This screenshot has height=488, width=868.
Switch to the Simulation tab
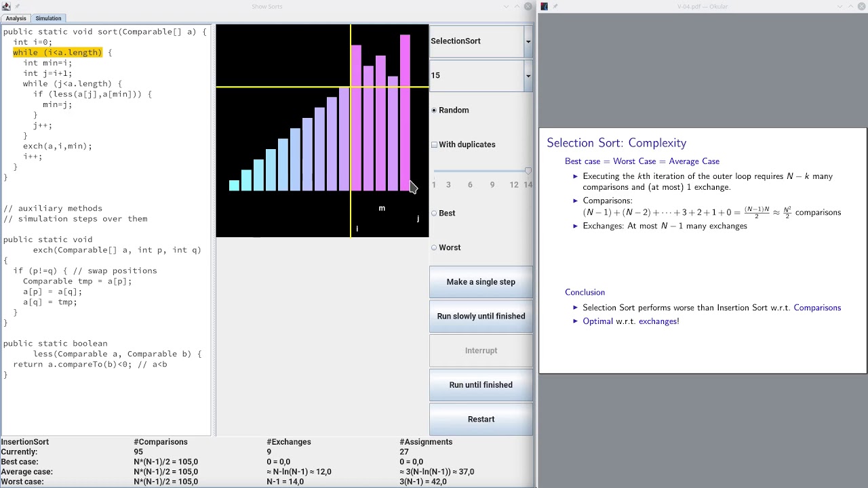[48, 18]
